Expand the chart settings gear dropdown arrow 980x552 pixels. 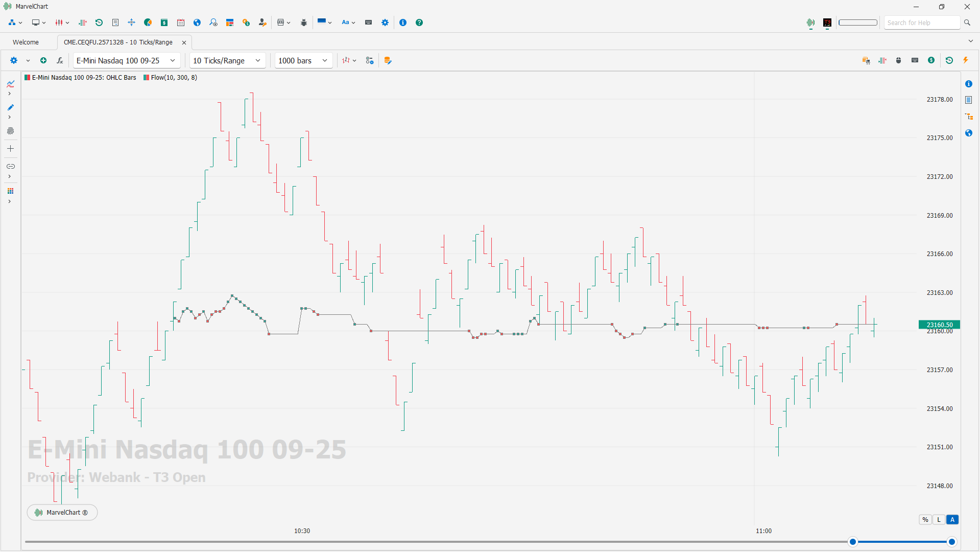[x=28, y=60]
